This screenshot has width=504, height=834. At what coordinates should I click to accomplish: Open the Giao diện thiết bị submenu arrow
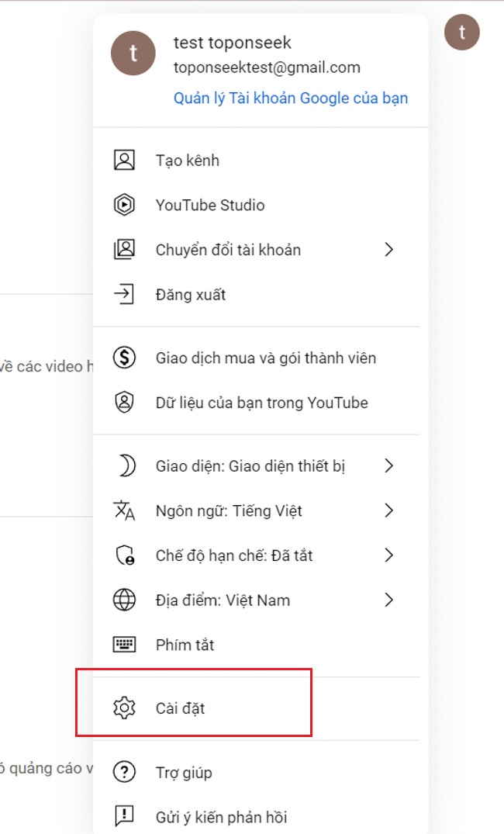[x=390, y=465]
